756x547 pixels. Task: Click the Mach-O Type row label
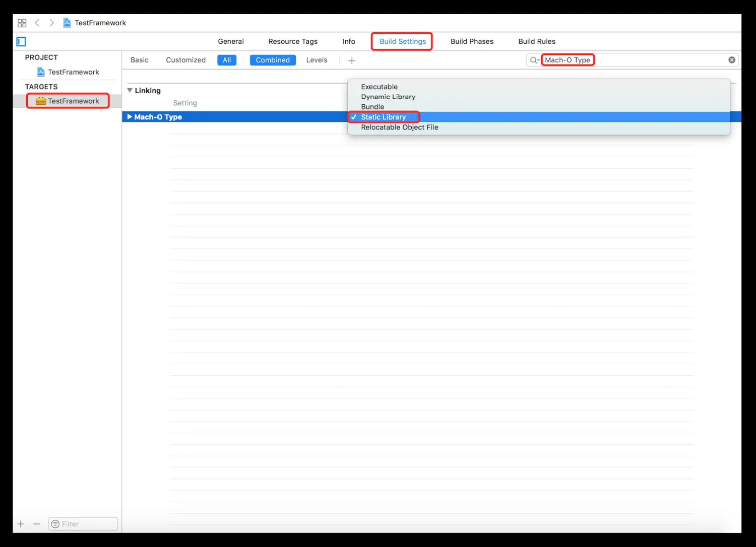point(158,117)
